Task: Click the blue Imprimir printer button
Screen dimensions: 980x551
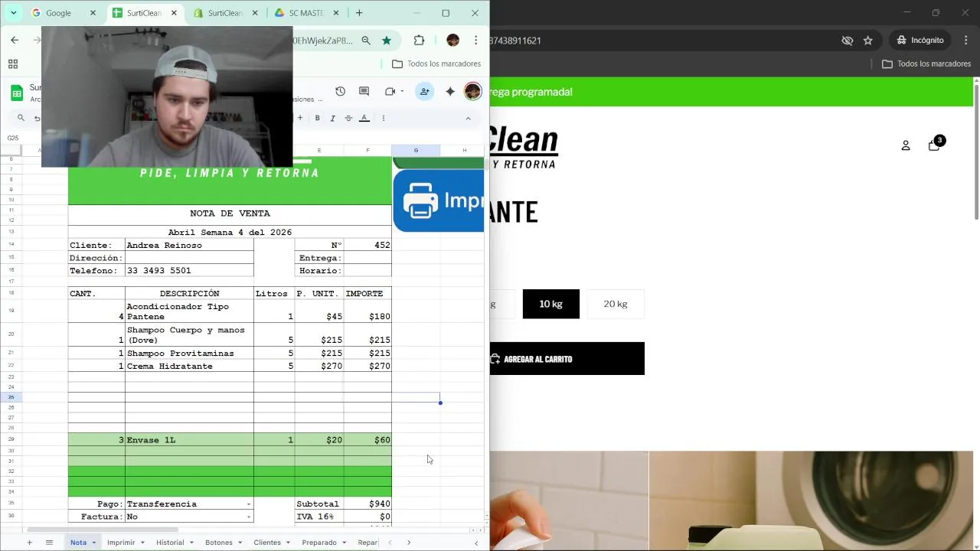Action: [x=439, y=201]
